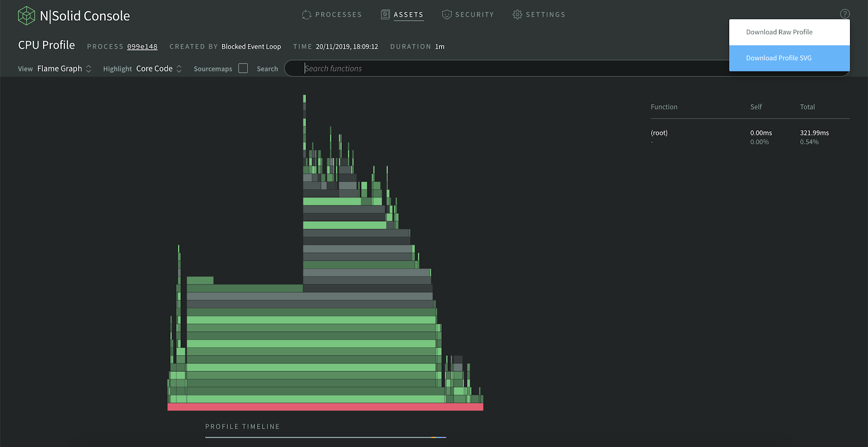
Task: Switch to the Processes tab
Action: 339,15
